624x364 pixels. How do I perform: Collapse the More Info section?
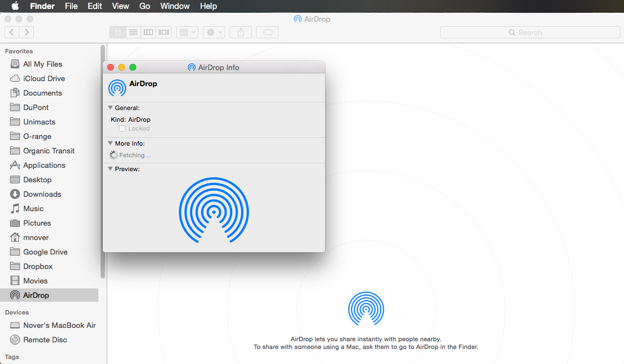(x=110, y=143)
